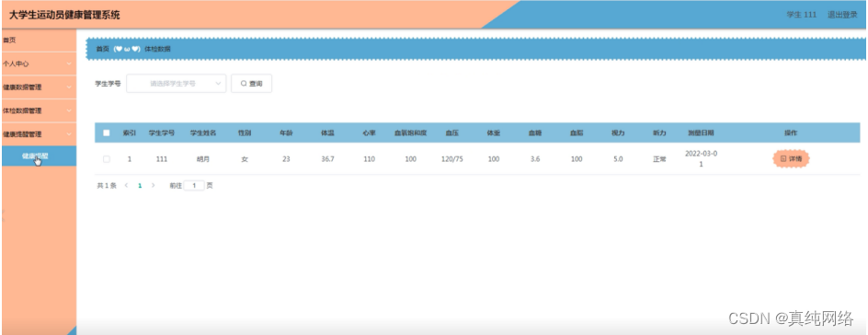Go to next page arrow
The height and width of the screenshot is (335, 868).
pos(154,186)
